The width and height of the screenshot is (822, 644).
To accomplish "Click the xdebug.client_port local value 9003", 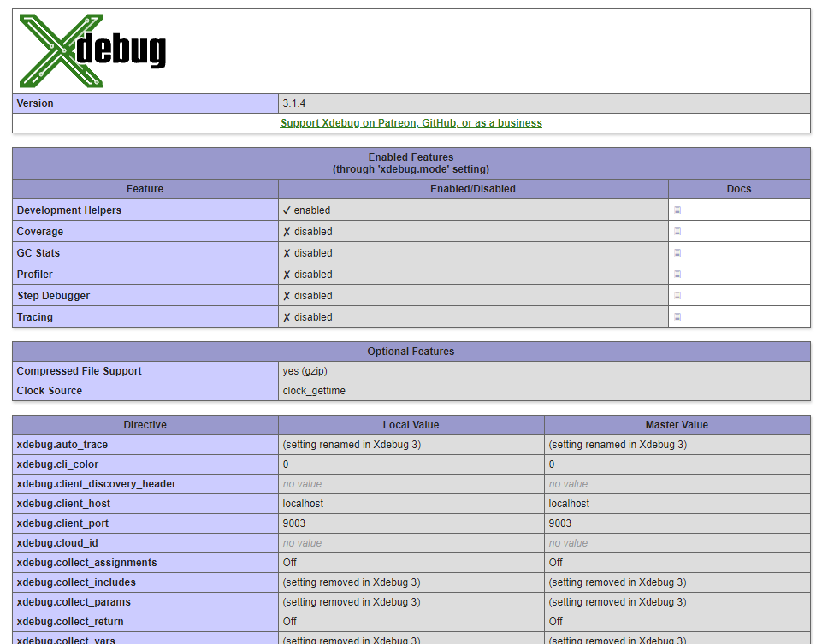I will 294,523.
